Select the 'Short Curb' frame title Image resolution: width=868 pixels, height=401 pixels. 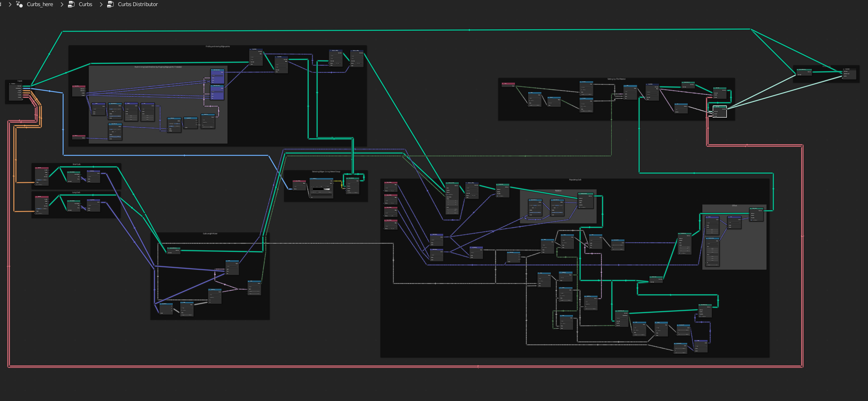click(76, 164)
